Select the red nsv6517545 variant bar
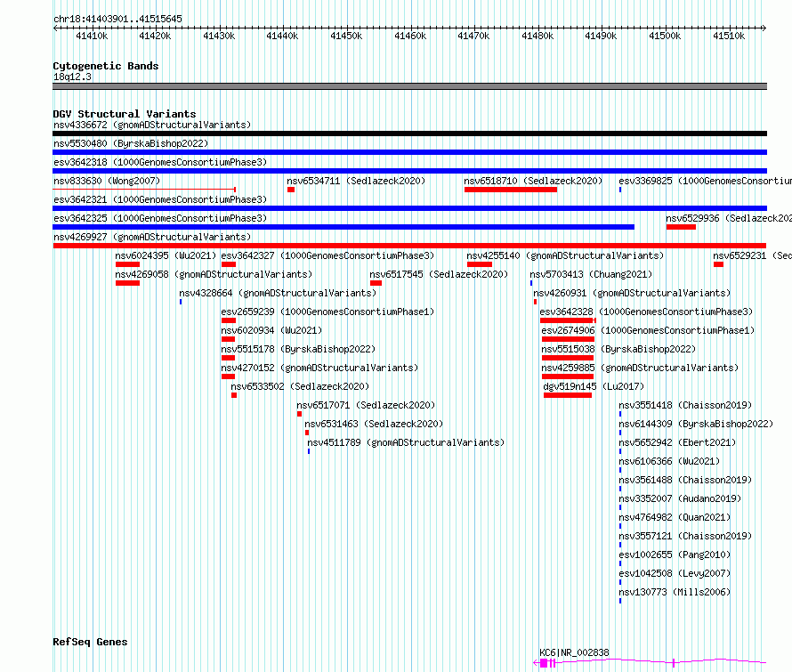The height and width of the screenshot is (672, 792). pos(376,283)
